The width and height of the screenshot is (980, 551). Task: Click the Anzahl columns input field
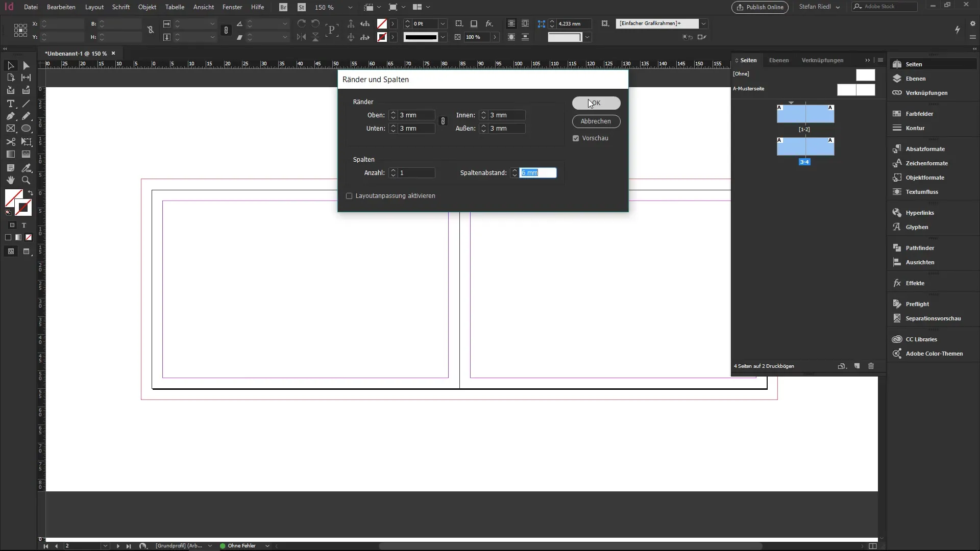416,173
